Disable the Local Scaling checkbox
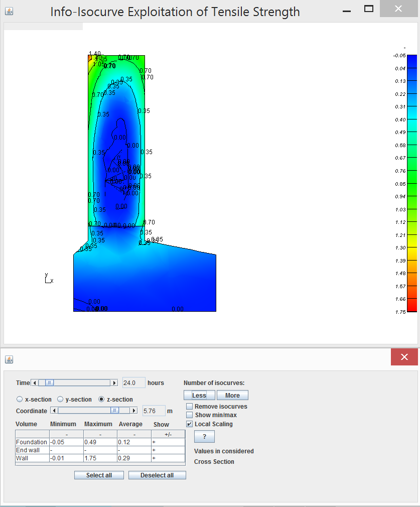This screenshot has width=420, height=507. point(190,424)
